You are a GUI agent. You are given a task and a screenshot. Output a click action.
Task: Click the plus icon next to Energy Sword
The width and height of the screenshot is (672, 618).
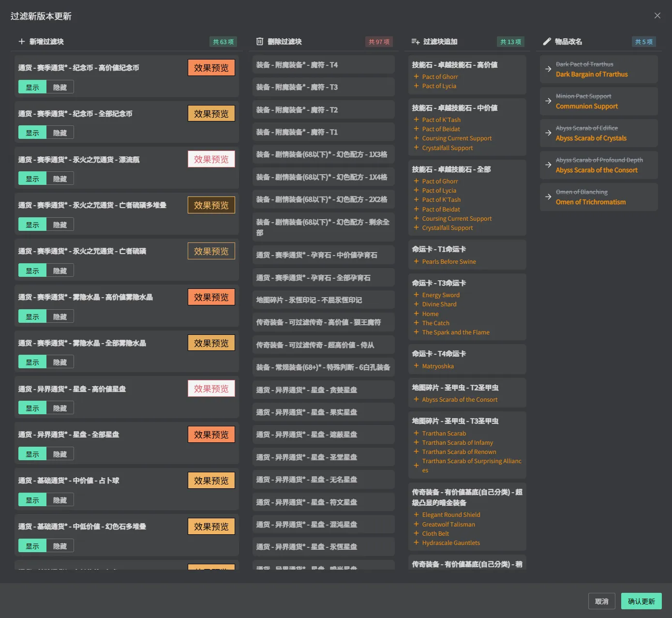point(416,295)
